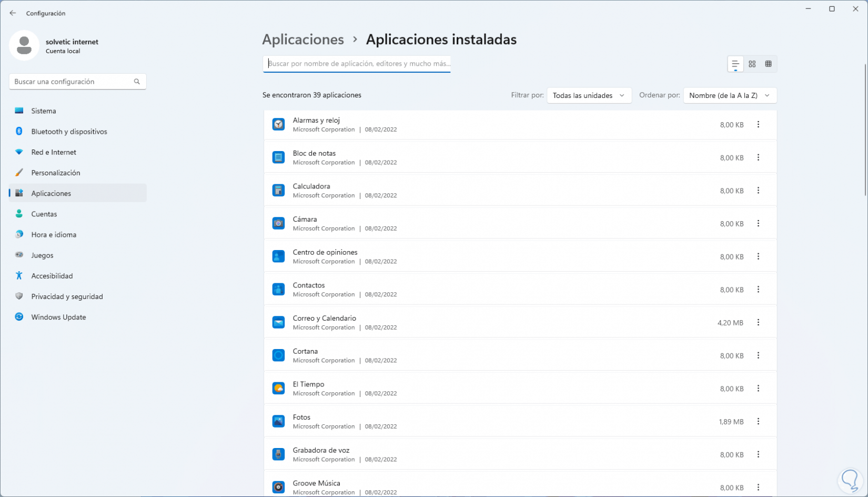Click the 1,89 MB size value
The image size is (868, 497).
(x=731, y=422)
